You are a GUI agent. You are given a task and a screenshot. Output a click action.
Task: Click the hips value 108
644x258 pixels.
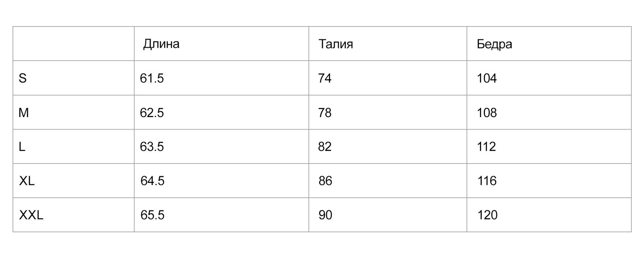click(x=487, y=113)
